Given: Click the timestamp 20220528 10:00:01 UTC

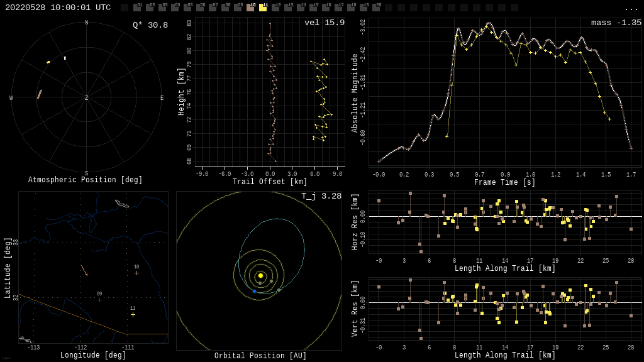Looking at the screenshot, I should coord(58,8).
